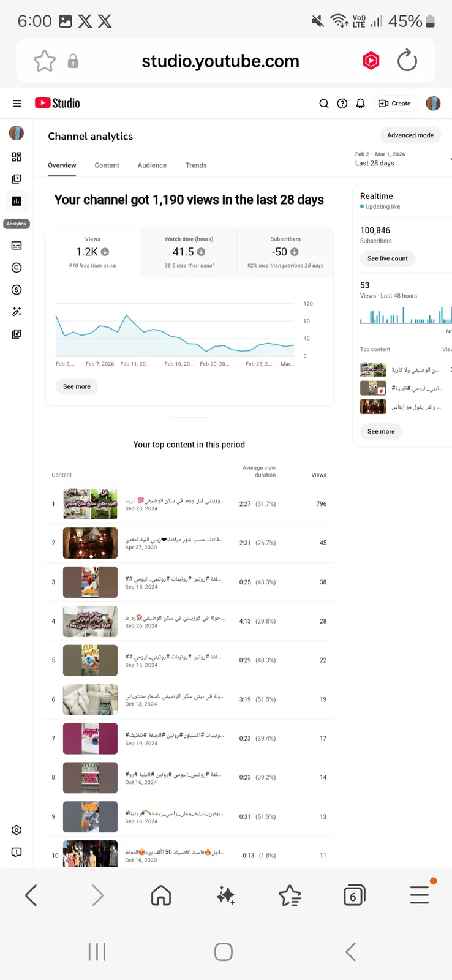452x980 pixels.
Task: Click the realtime 48-hour views bar chart
Action: click(x=405, y=315)
